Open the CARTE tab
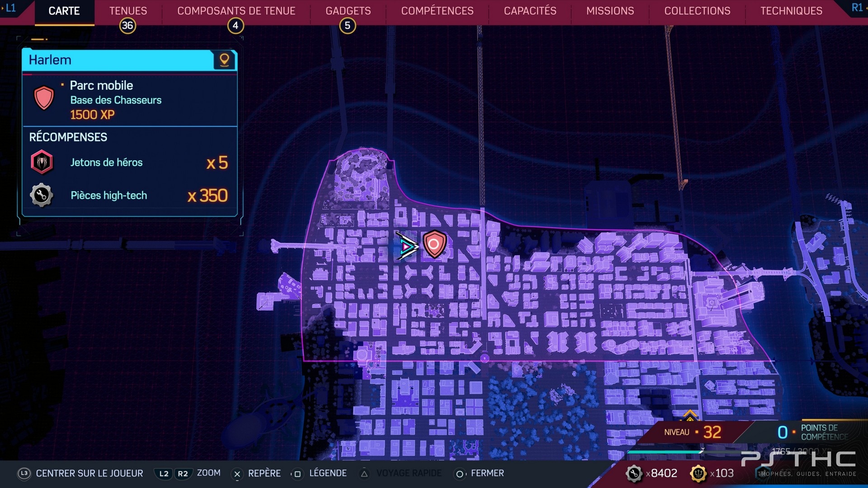This screenshot has width=868, height=488. (64, 11)
